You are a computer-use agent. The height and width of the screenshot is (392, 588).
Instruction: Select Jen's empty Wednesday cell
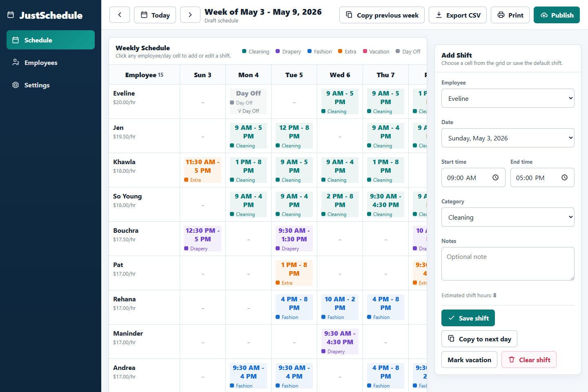[340, 136]
